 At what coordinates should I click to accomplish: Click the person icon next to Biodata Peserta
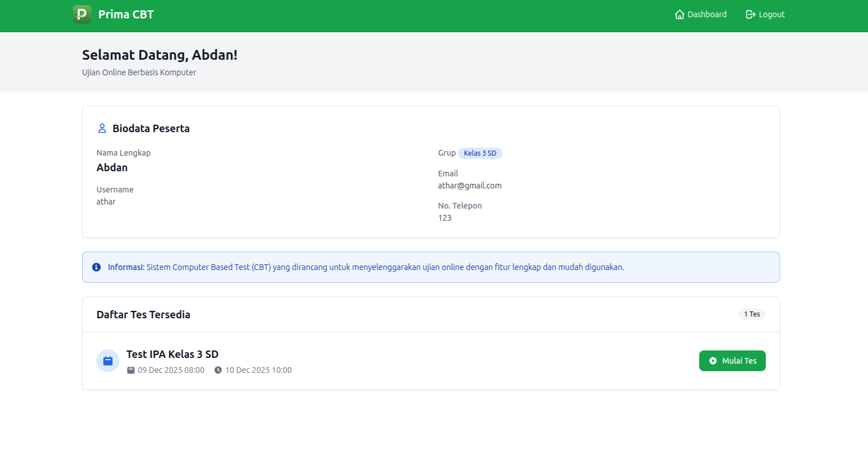[x=102, y=128]
